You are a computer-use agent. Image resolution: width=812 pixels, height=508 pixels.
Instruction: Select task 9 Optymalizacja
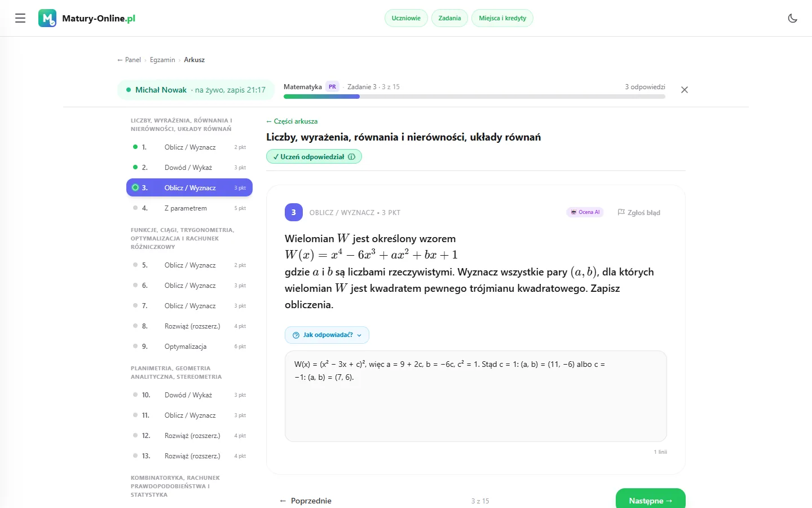coord(189,347)
